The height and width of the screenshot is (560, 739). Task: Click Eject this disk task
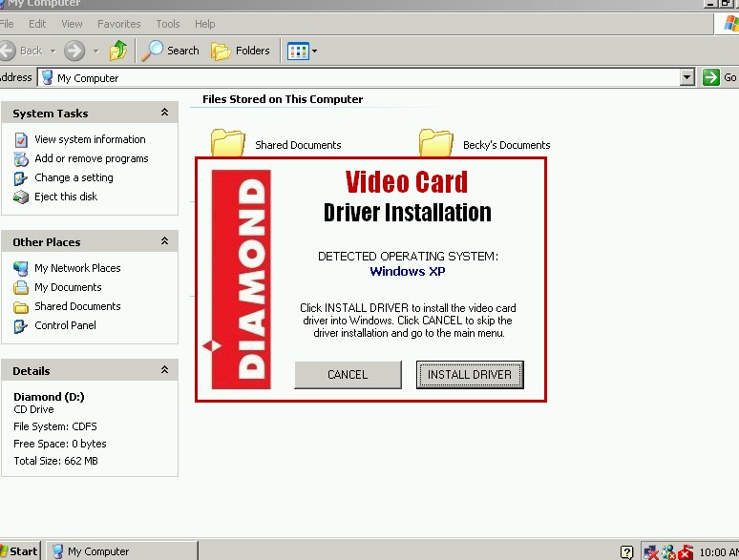click(66, 197)
